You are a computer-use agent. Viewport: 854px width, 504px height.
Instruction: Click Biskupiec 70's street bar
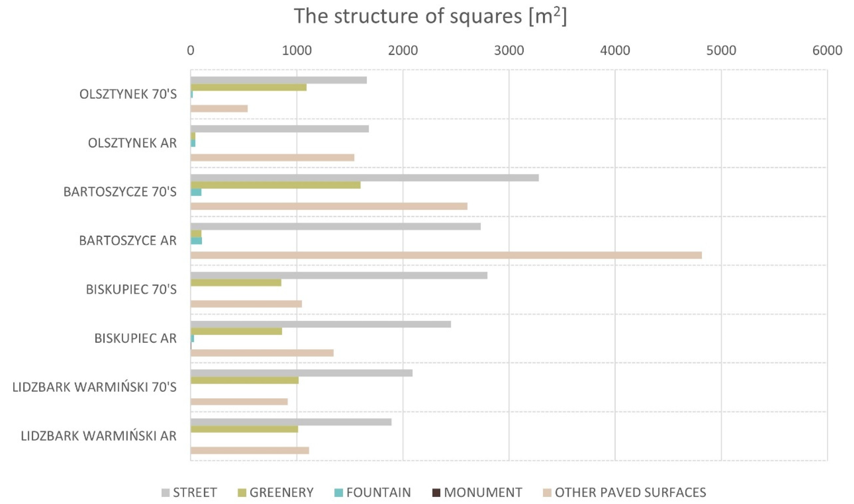pos(339,275)
